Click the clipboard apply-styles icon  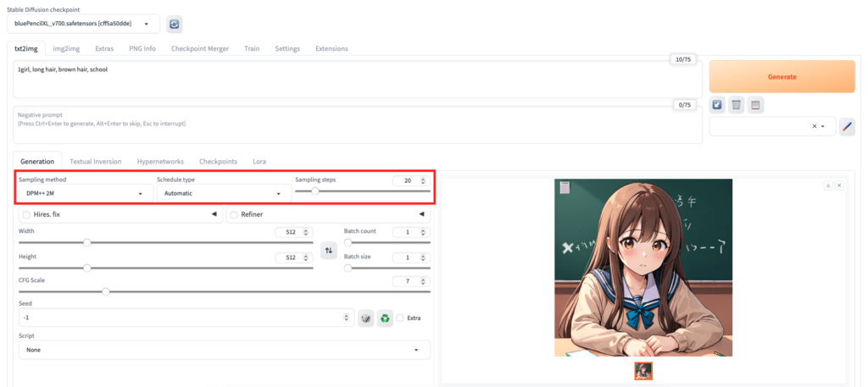756,104
